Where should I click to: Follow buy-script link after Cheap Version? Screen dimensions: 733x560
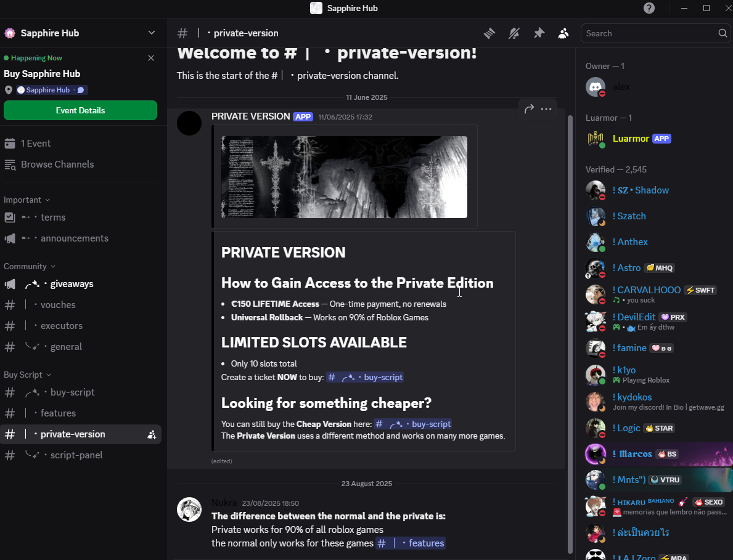pos(413,424)
